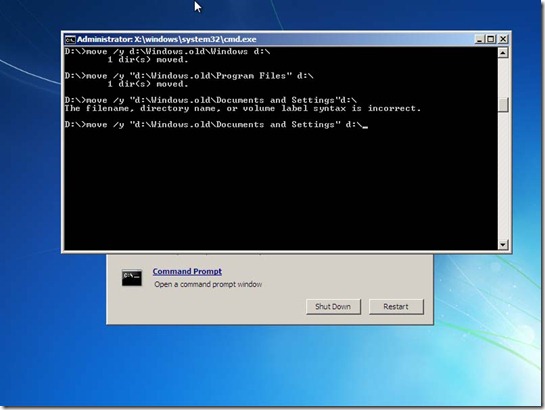545x410 pixels.
Task: Click the first move Windows.old\Windows command line
Action: (x=167, y=52)
